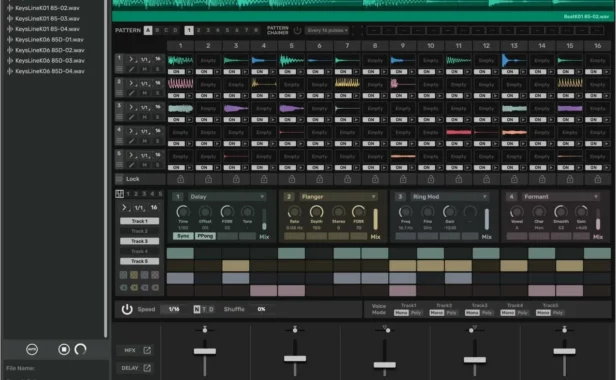
Task: Click the stop button in the browser preview
Action: click(x=64, y=349)
